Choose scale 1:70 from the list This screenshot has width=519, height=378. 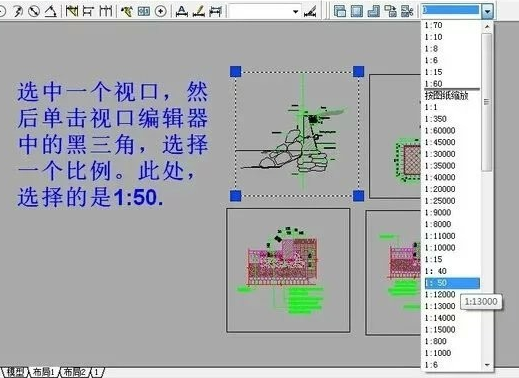[x=433, y=25]
